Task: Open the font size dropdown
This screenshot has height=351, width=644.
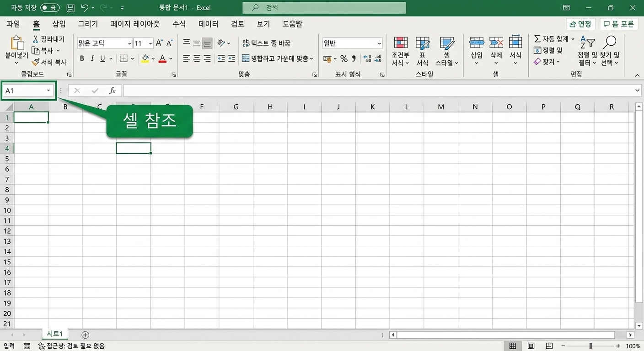Action: [x=150, y=43]
